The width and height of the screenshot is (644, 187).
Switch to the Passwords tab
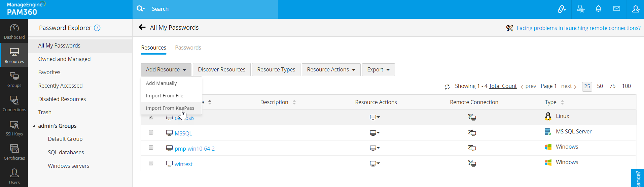tap(188, 48)
